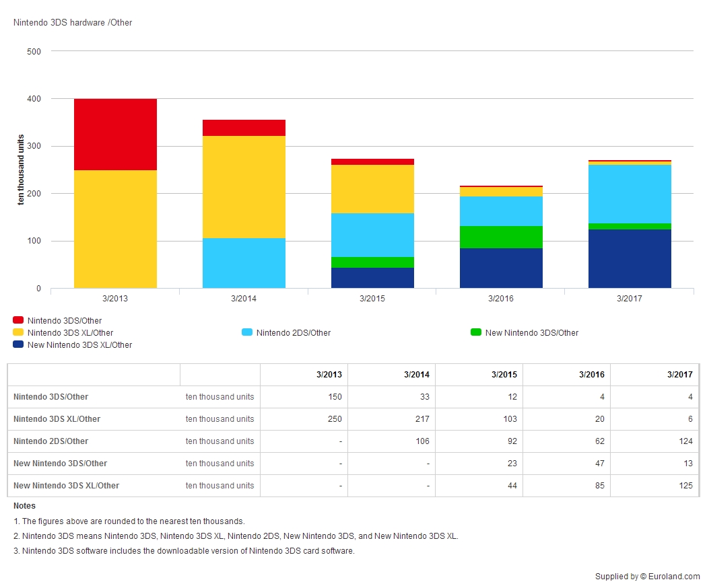The width and height of the screenshot is (707, 588).
Task: Select the yellow segment of the 3/2013 bar
Action: point(115,229)
